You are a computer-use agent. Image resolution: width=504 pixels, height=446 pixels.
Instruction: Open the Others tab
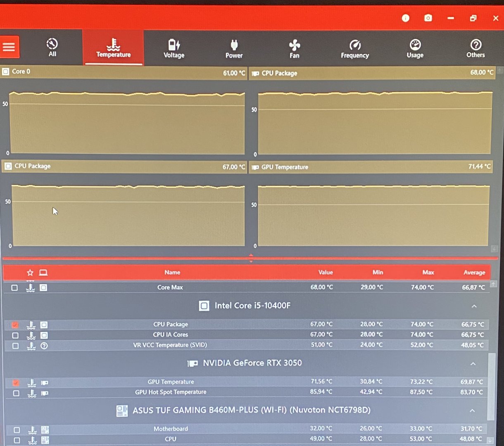pos(475,48)
